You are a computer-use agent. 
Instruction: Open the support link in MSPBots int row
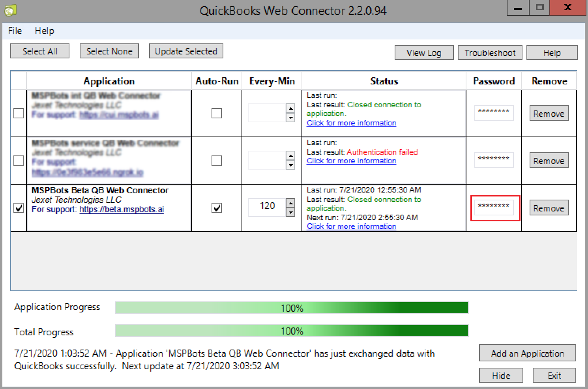[x=119, y=115]
